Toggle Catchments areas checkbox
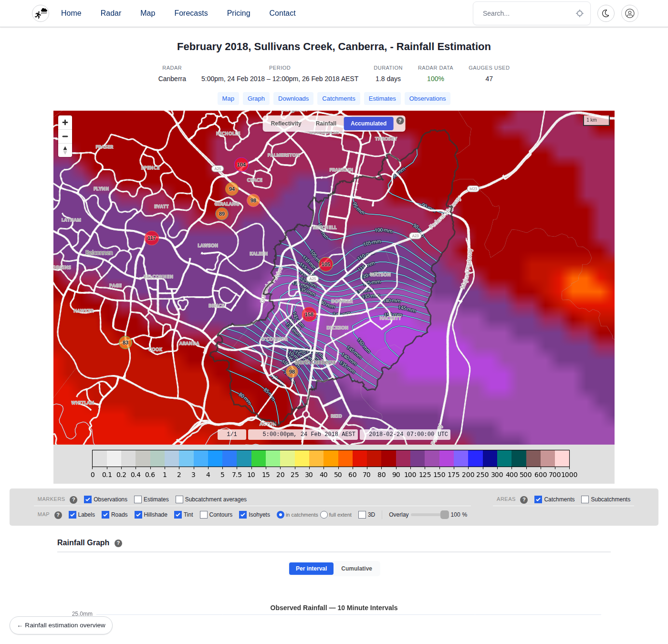 point(538,499)
